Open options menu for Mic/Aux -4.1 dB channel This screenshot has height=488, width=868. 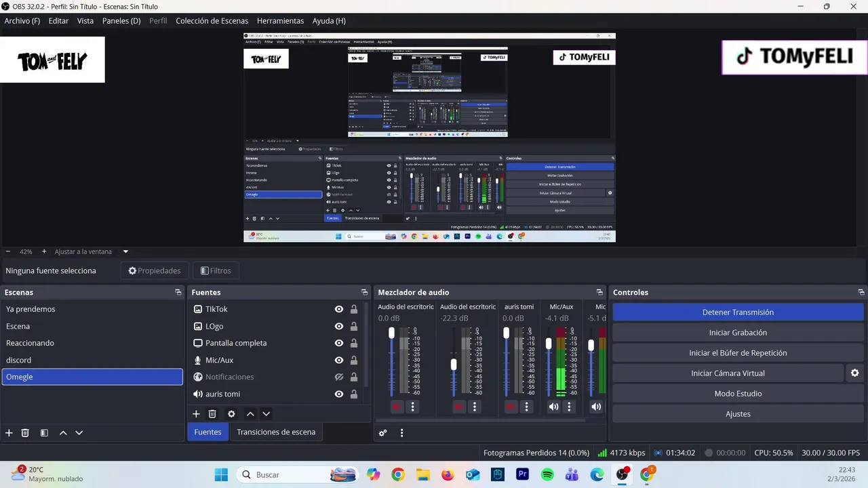click(x=570, y=407)
